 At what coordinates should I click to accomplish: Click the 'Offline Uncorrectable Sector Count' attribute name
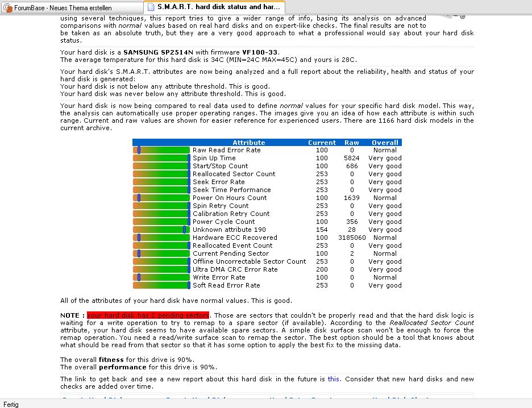coord(249,261)
